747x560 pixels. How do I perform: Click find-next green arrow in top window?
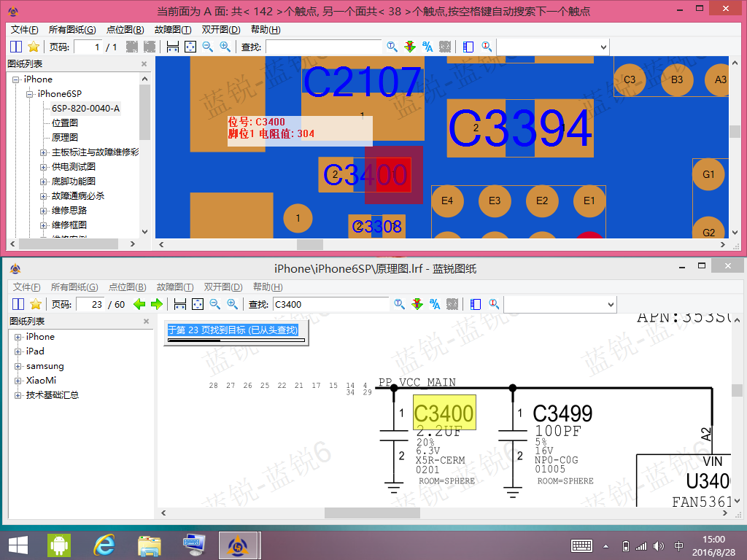pyautogui.click(x=410, y=47)
